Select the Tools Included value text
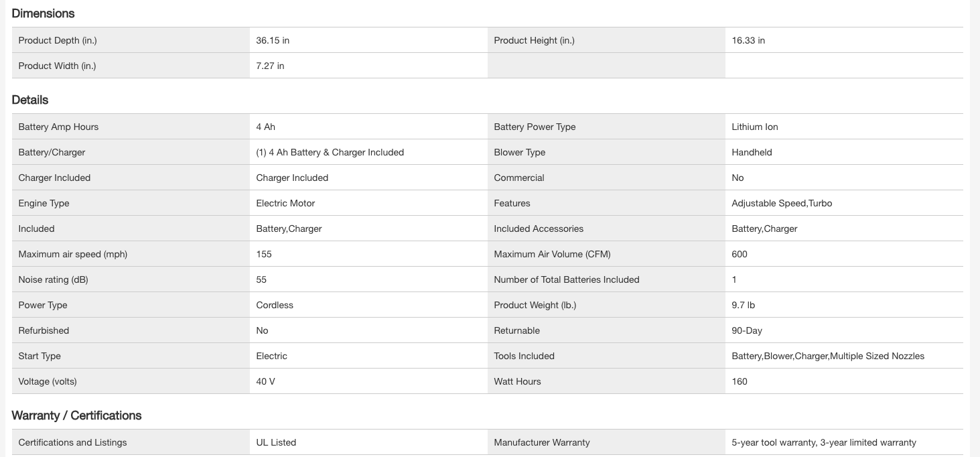Viewport: 980px width, 457px height. click(x=827, y=356)
